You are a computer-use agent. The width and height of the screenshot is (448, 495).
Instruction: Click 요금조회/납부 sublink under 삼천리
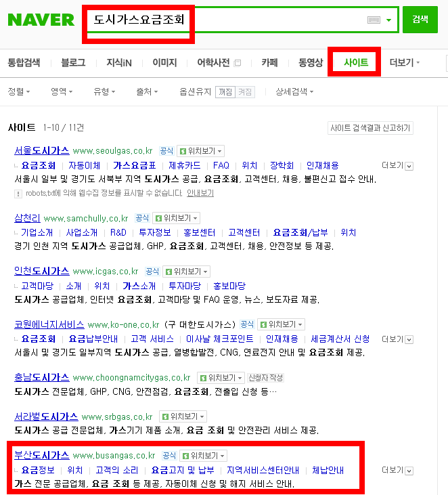[300, 233]
